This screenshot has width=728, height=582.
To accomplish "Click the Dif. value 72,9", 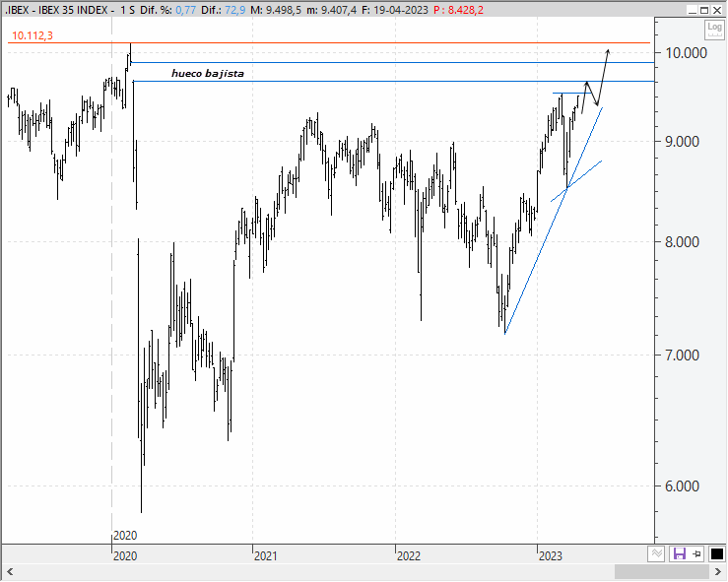I will 234,10.
